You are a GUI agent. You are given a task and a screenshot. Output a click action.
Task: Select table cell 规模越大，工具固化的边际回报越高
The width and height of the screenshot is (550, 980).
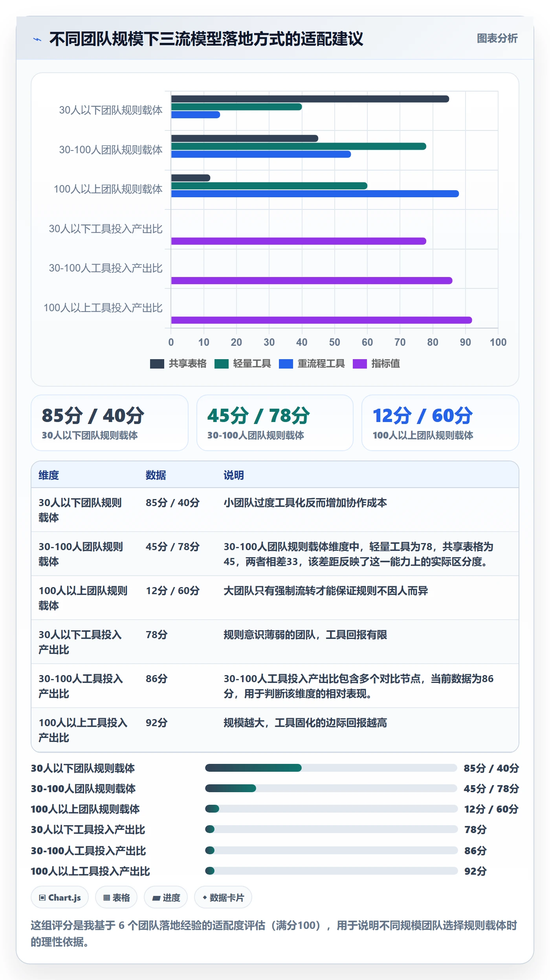[305, 723]
